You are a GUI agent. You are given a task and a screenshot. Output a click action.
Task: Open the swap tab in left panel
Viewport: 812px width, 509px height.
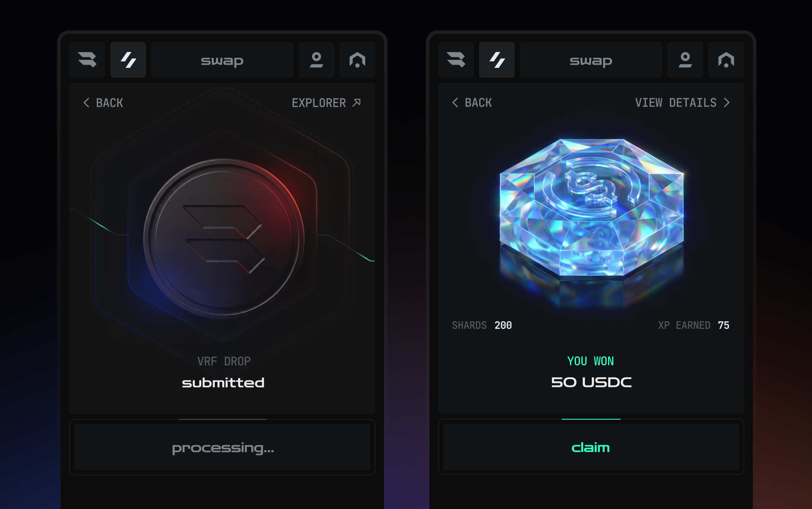tap(222, 60)
